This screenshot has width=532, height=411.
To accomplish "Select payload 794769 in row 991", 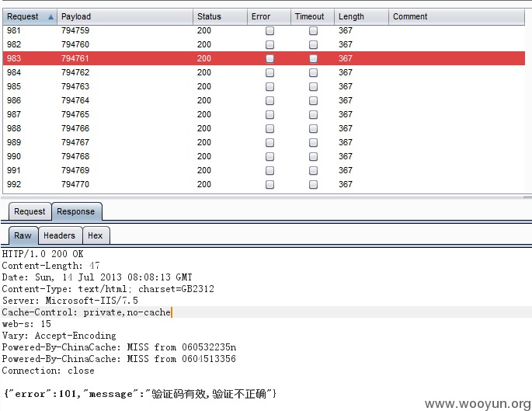I will point(75,170).
